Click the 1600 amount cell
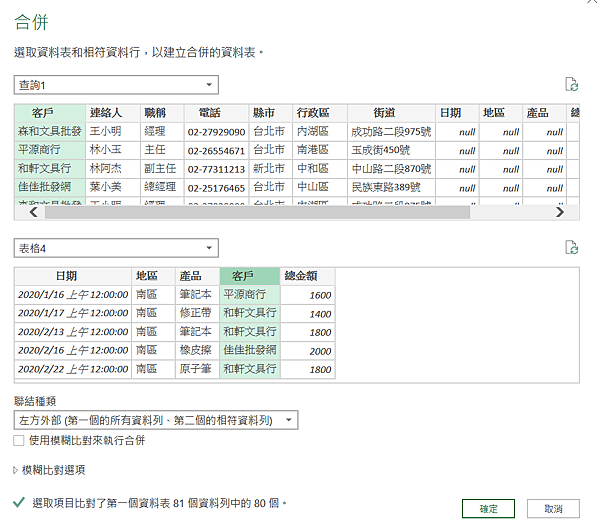 click(308, 294)
